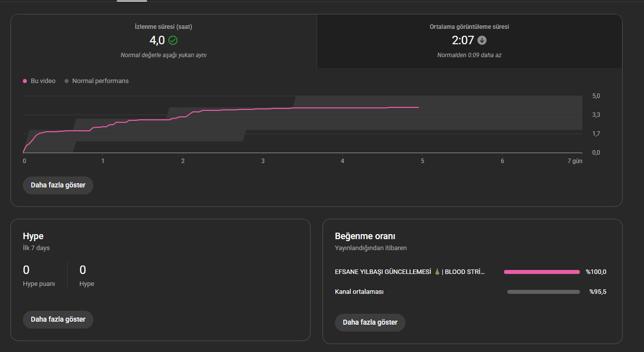Click the 7 gün label on the axis
Screen dimensions: 644x352
(x=574, y=161)
